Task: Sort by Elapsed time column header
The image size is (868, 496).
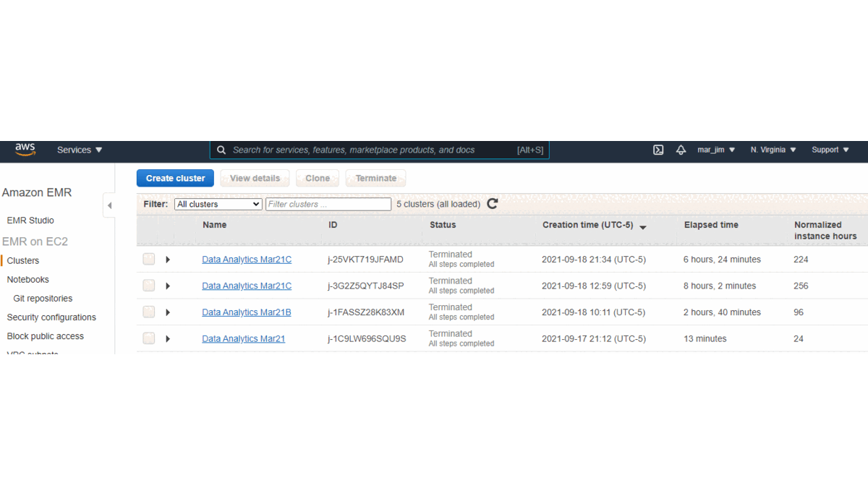Action: click(711, 225)
